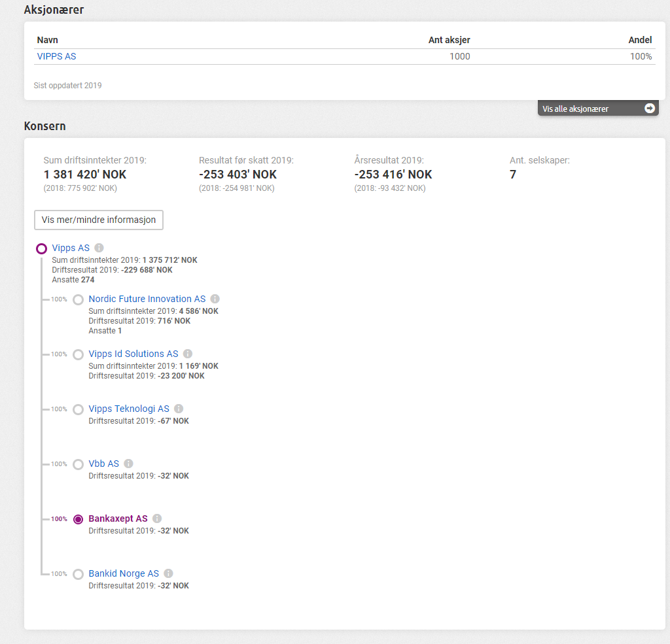Screen dimensions: 670x644
Task: Select the Vipps Teknologi AS node circle
Action: click(79, 409)
